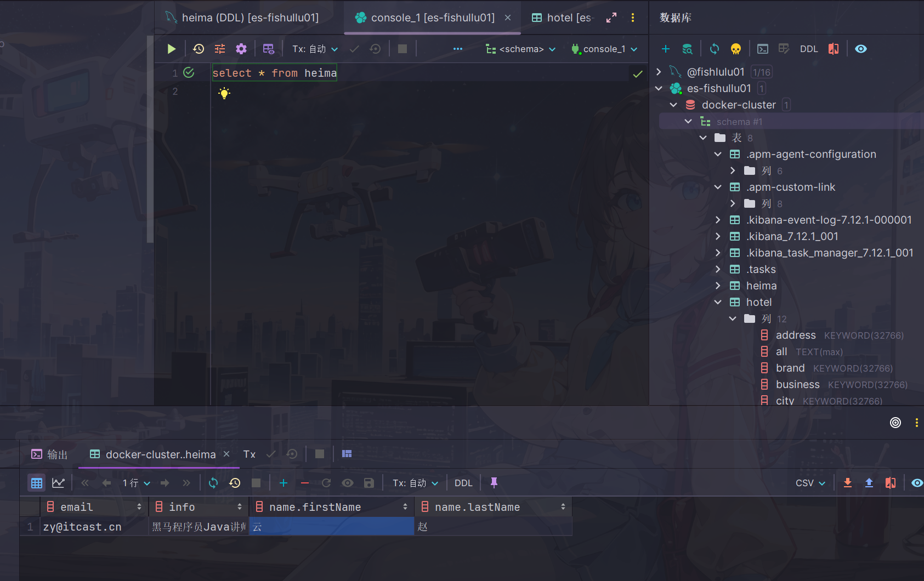This screenshot has width=924, height=581.
Task: Click the result grid history clock icon
Action: (x=235, y=483)
